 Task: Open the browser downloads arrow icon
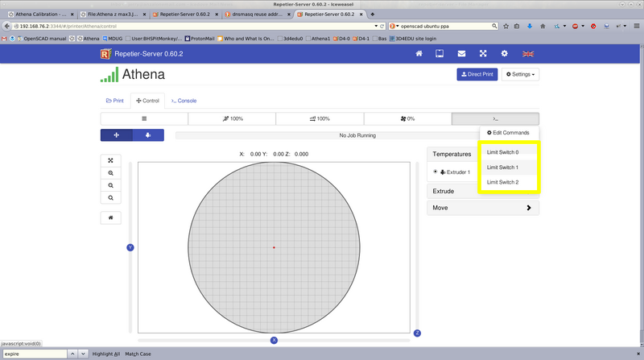coord(530,26)
